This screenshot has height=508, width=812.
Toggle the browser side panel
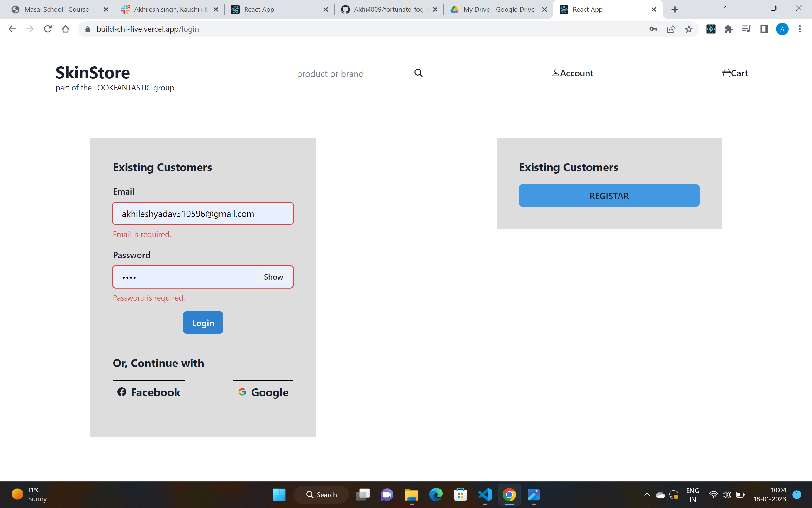[764, 29]
